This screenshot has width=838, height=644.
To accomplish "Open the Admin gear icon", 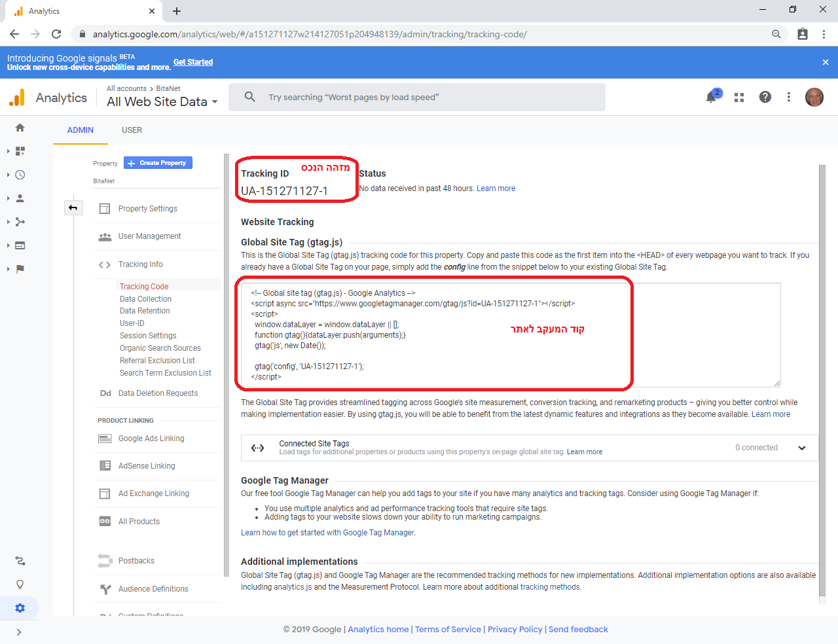I will tap(20, 608).
